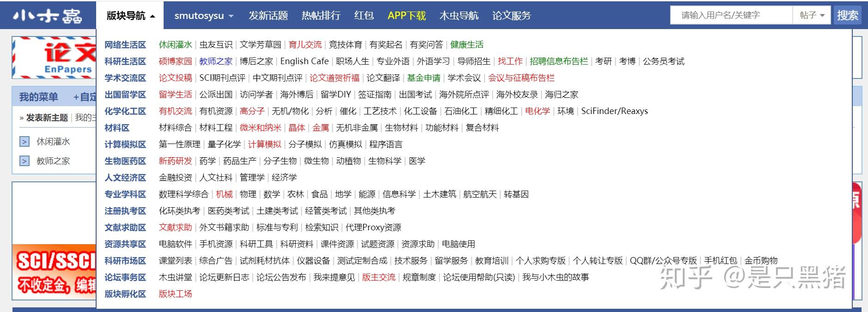Open the 微米和纳米 board
This screenshot has height=312, width=868.
(261, 128)
